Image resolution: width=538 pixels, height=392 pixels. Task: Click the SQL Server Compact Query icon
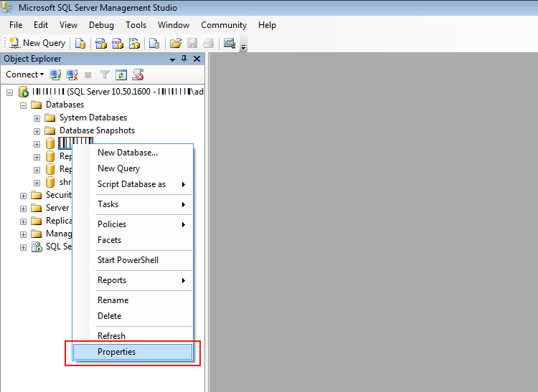(154, 43)
